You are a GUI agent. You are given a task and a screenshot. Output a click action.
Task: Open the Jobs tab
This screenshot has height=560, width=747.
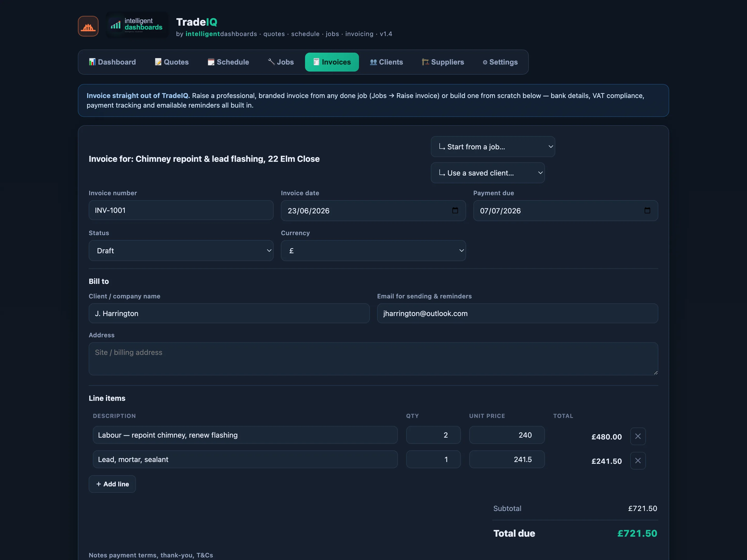point(281,62)
